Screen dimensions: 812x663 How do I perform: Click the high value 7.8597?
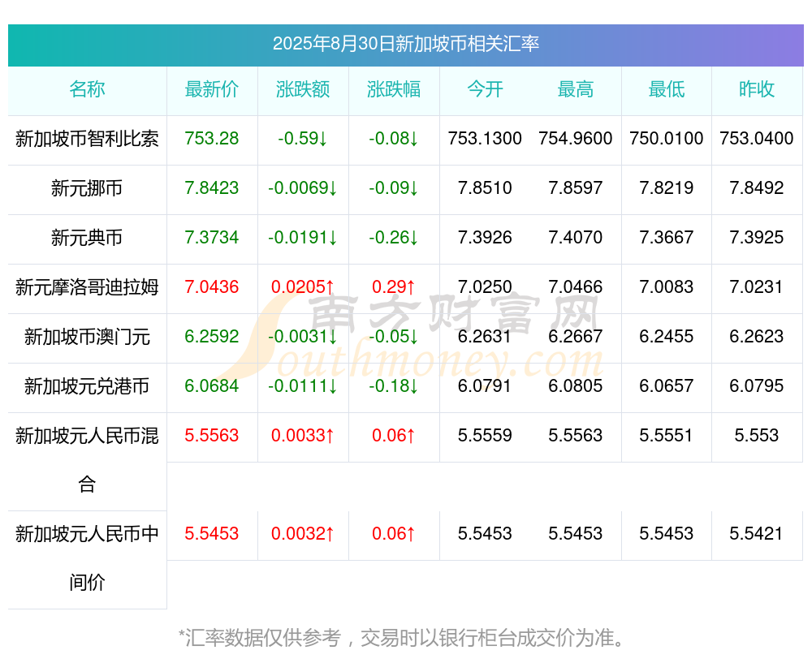tap(576, 188)
